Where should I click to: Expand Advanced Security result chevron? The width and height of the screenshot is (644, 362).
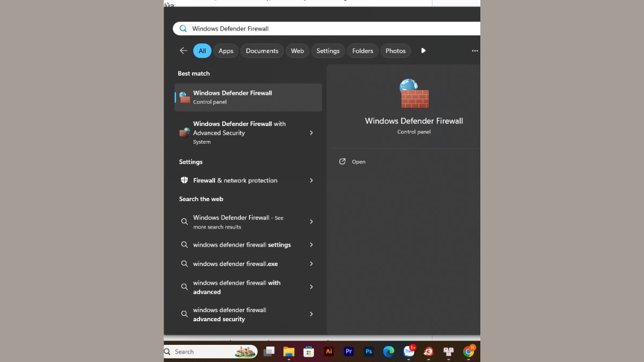point(311,132)
